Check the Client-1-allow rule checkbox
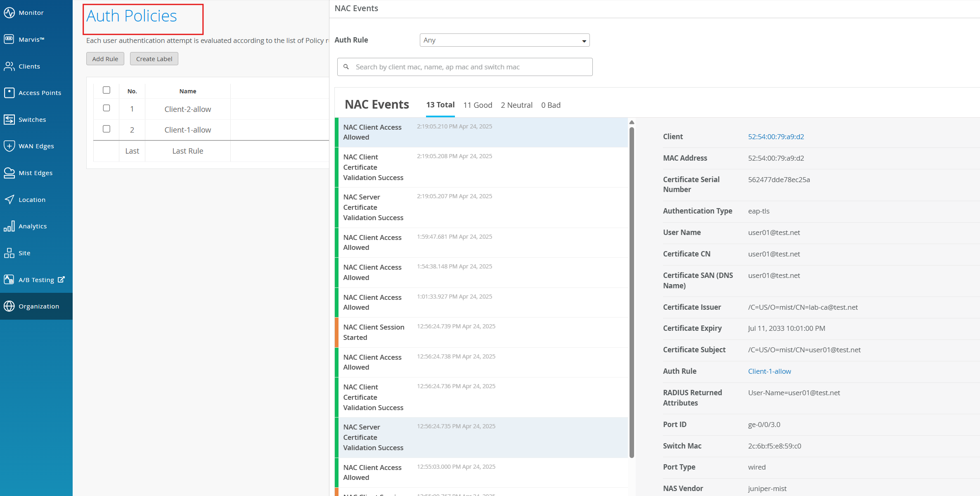 pyautogui.click(x=107, y=129)
